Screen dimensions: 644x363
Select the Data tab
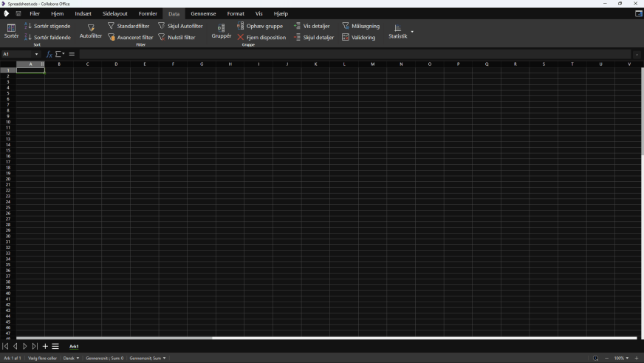(x=174, y=13)
